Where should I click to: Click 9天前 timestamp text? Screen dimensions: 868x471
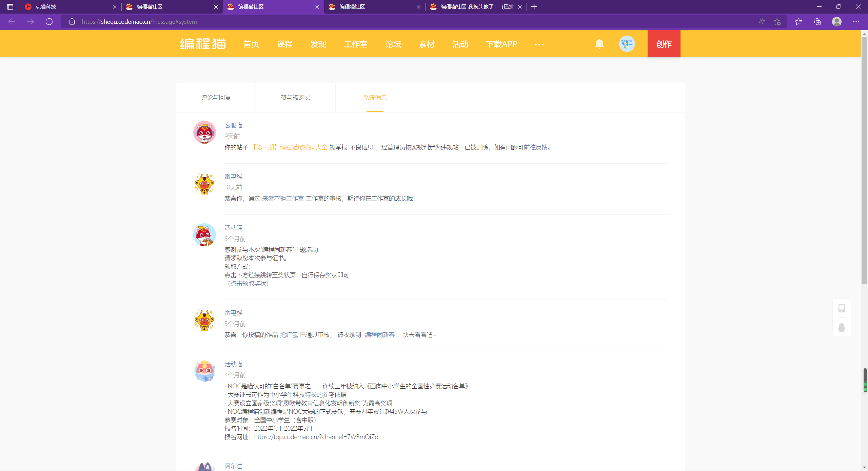(x=232, y=136)
